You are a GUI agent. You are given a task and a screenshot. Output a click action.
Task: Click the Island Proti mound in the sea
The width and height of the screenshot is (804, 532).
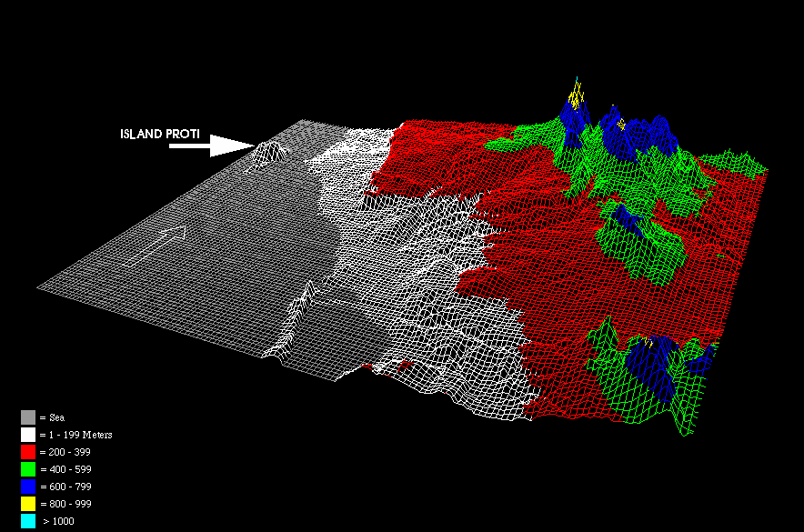[x=270, y=152]
